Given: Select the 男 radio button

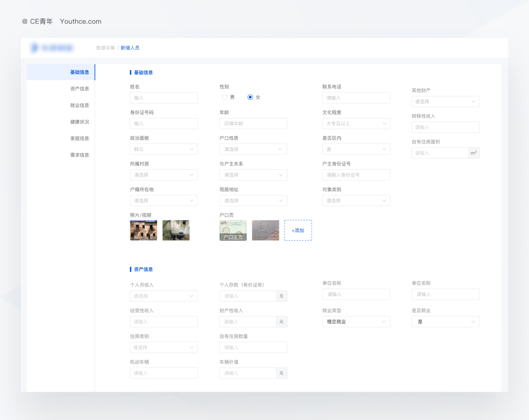Looking at the screenshot, I should click(225, 97).
